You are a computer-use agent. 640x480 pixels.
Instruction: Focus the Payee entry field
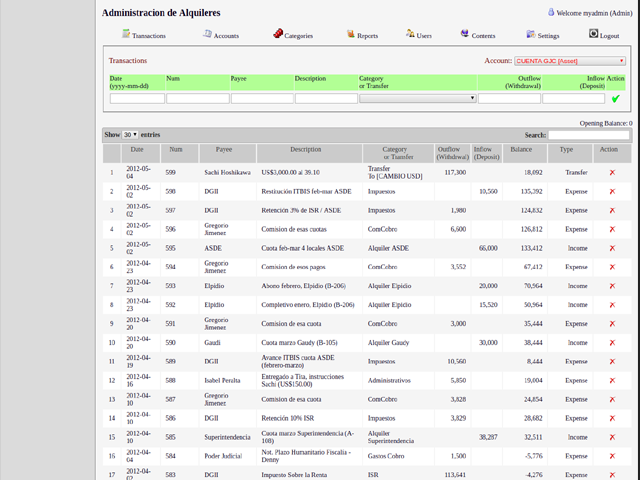[x=262, y=98]
